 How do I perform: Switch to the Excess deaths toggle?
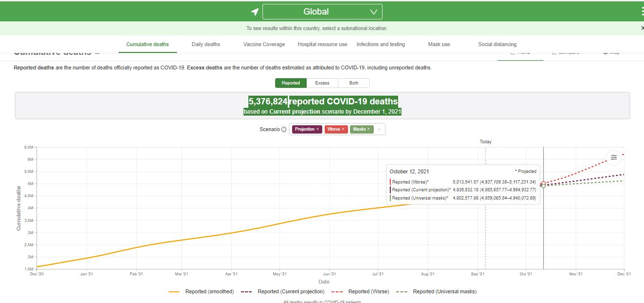(322, 83)
